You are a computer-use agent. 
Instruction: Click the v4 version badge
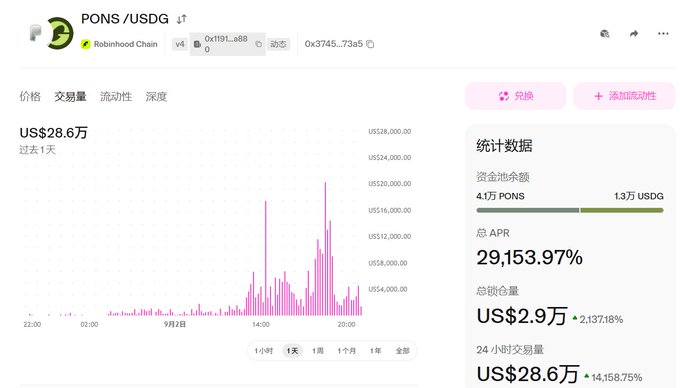pos(180,44)
